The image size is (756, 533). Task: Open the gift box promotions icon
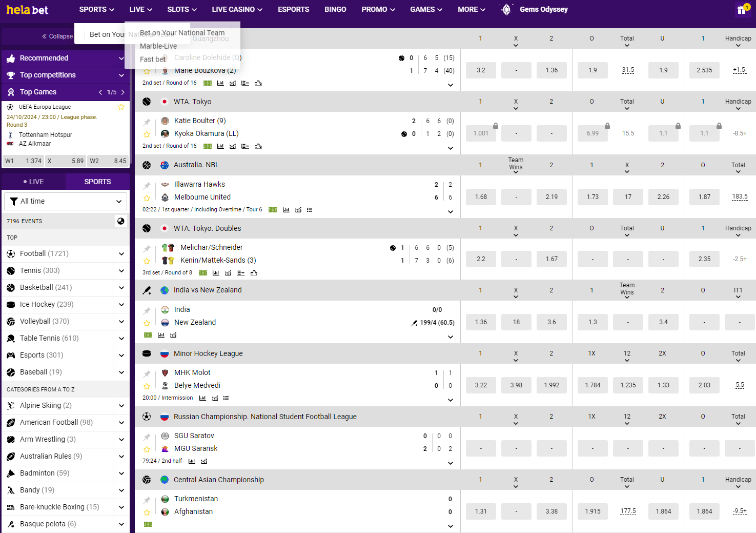point(742,9)
